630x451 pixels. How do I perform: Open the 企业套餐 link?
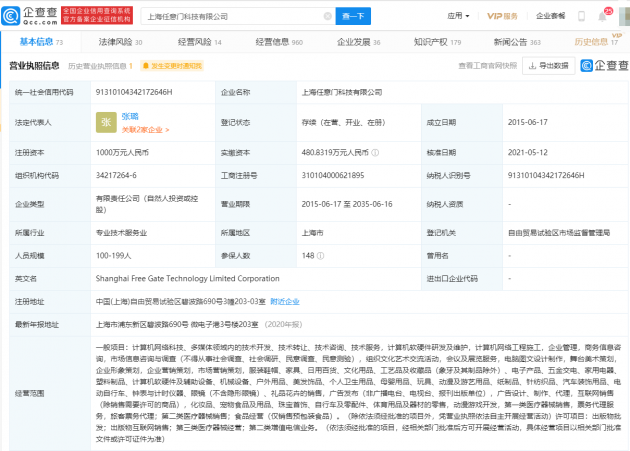pyautogui.click(x=550, y=16)
